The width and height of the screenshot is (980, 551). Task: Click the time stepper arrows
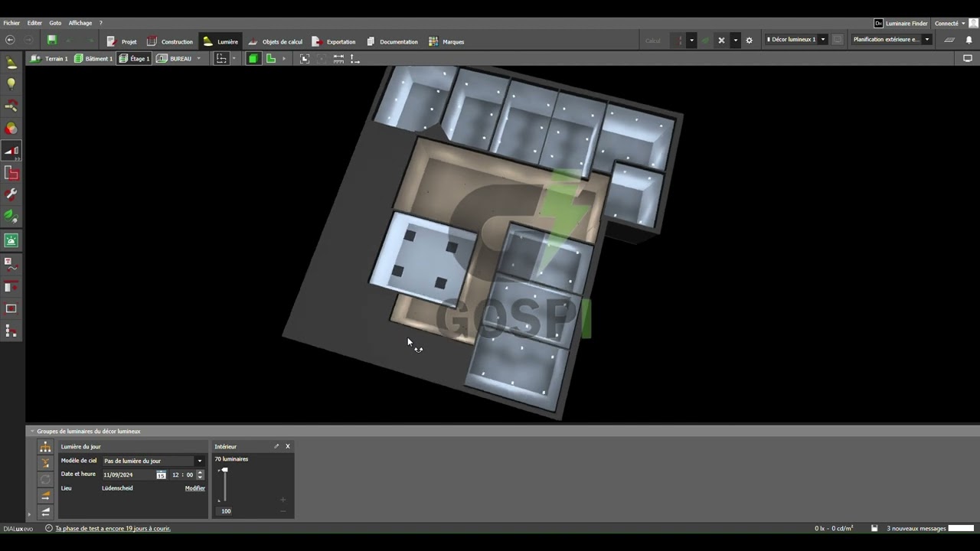point(201,474)
